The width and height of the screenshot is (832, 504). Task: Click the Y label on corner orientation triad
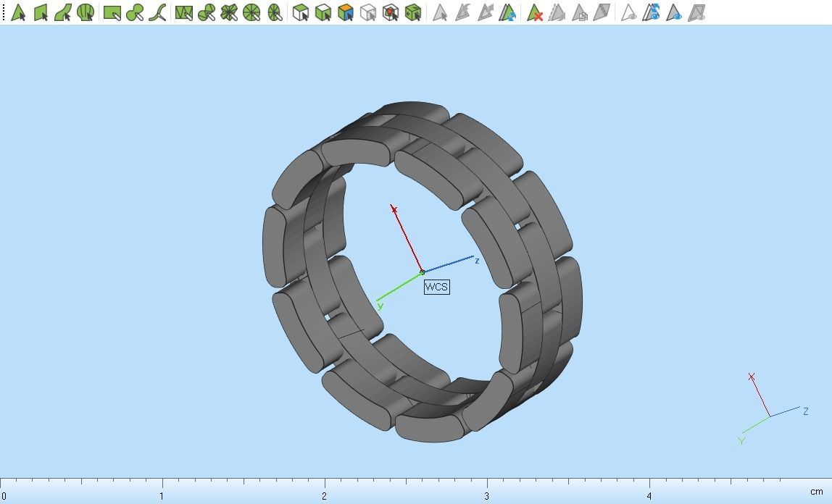(741, 441)
